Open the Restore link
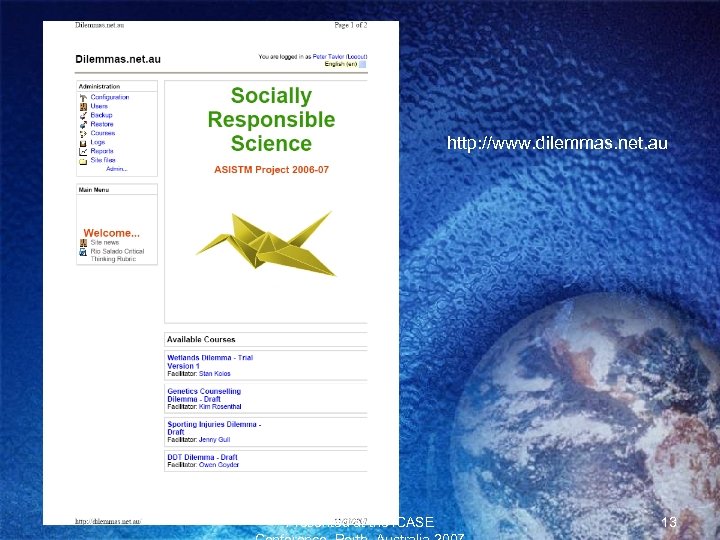This screenshot has height=540, width=720. pos(102,124)
